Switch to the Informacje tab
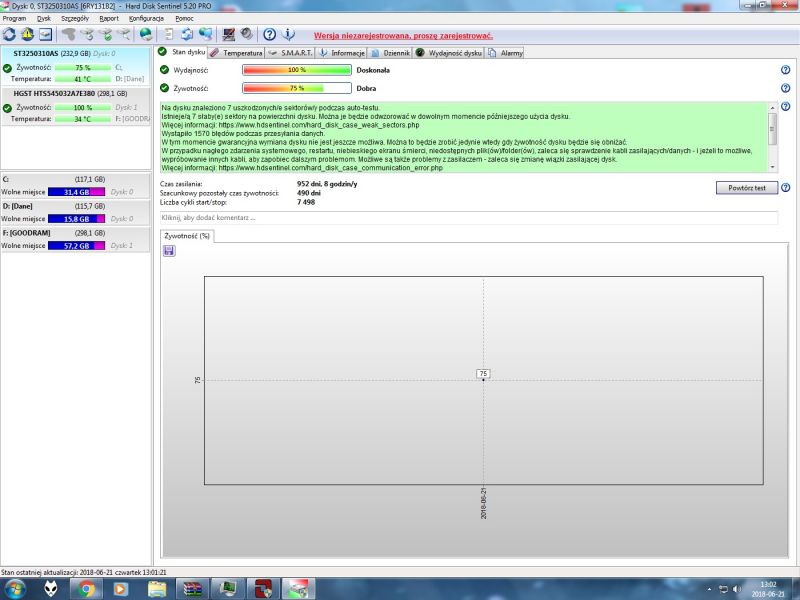Screen dimensions: 800x600 tap(342, 53)
